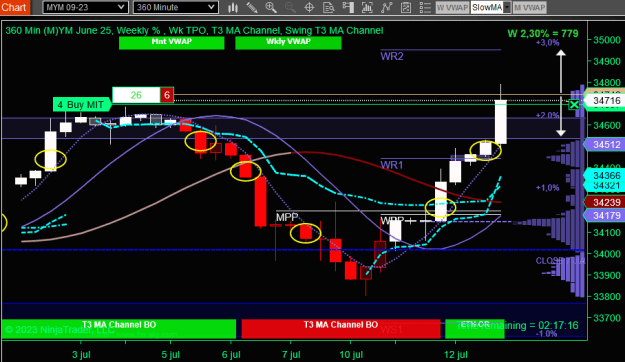Screen dimensions: 625x362
Task: Click the WR1 pivot label
Action: (391, 165)
